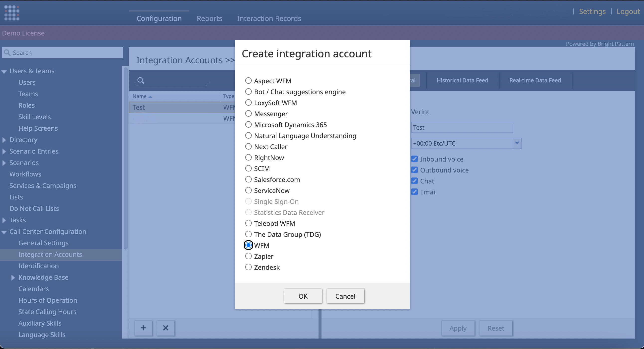
Task: Open Do Not Call Lists item
Action: pyautogui.click(x=34, y=208)
